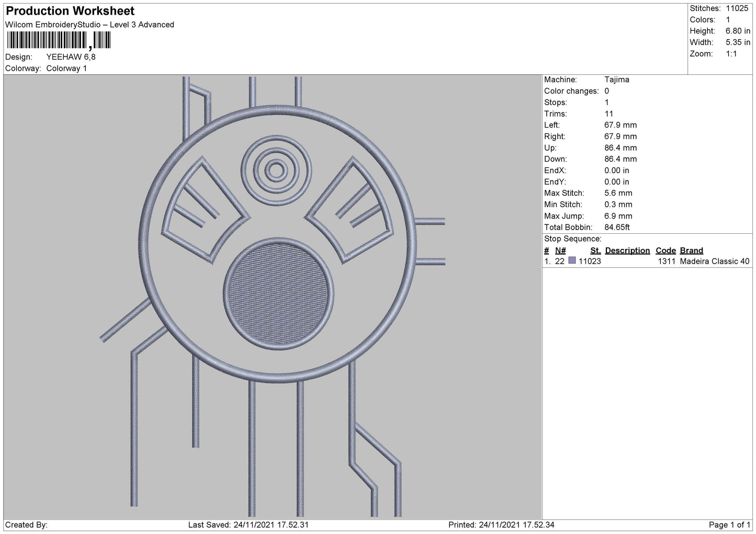The width and height of the screenshot is (756, 534).
Task: Click the 'Colors:' label
Action: pyautogui.click(x=703, y=20)
